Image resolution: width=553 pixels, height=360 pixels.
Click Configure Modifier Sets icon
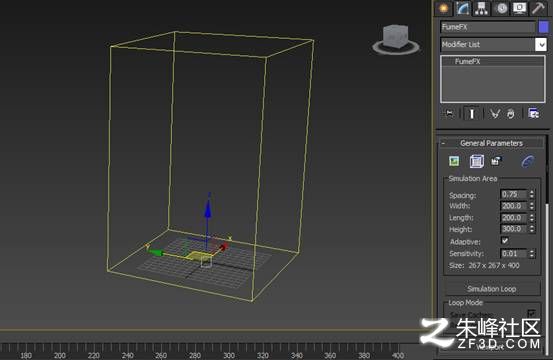(533, 114)
